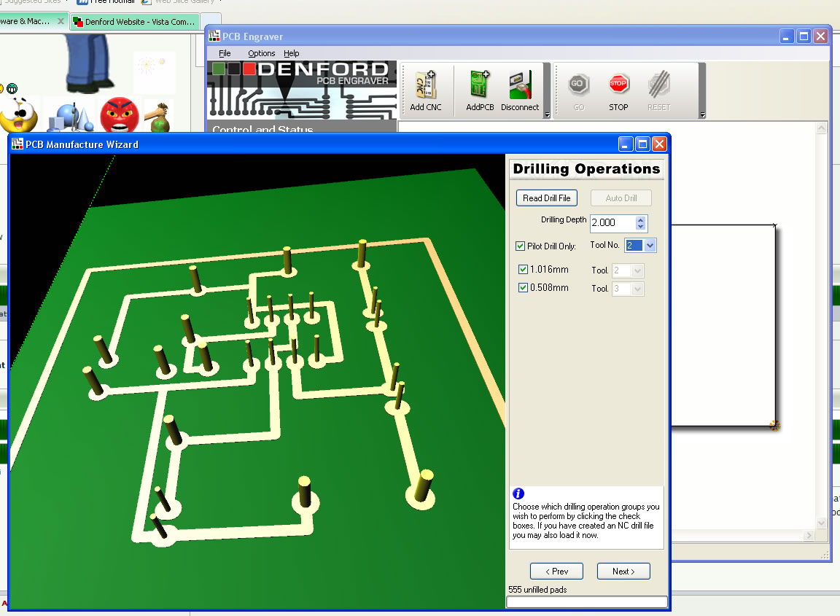Screen dimensions: 840x616
Task: Click the angry red face emoticon
Action: [x=120, y=114]
